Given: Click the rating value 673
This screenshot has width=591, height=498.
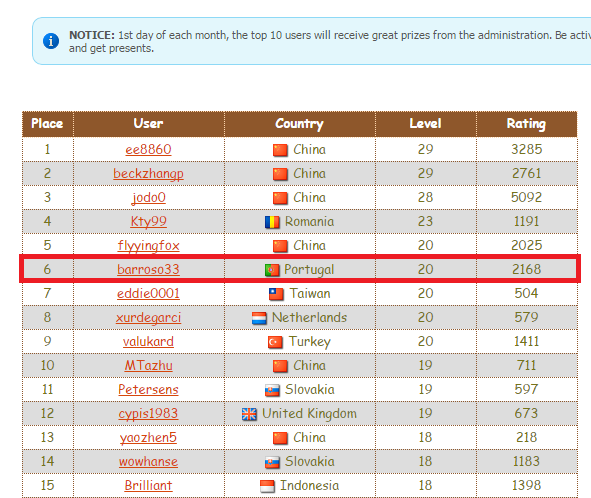Looking at the screenshot, I should point(527,414).
